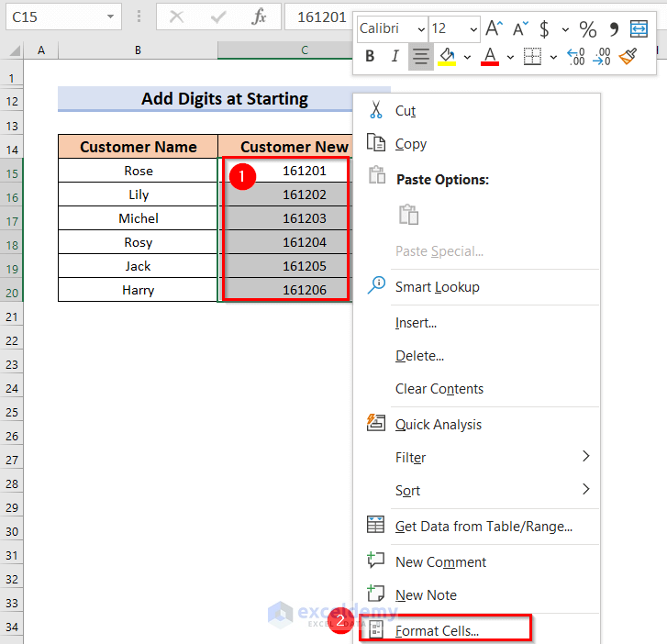
Task: Click Increase Decimal icon
Action: [576, 57]
